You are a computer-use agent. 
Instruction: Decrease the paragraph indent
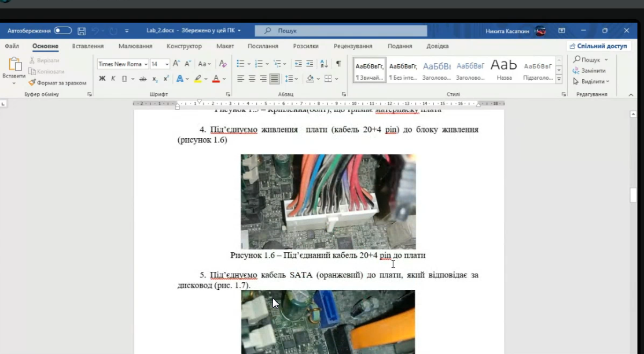[x=298, y=64]
